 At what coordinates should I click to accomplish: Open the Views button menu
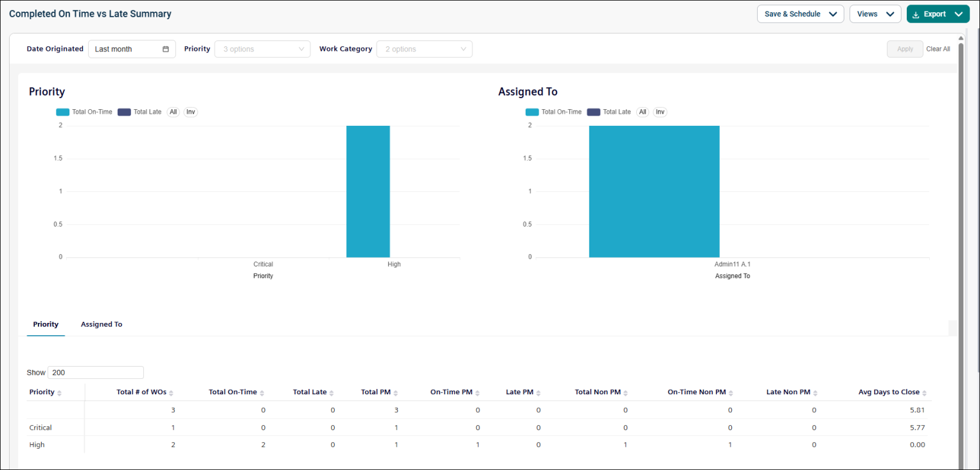coord(875,14)
